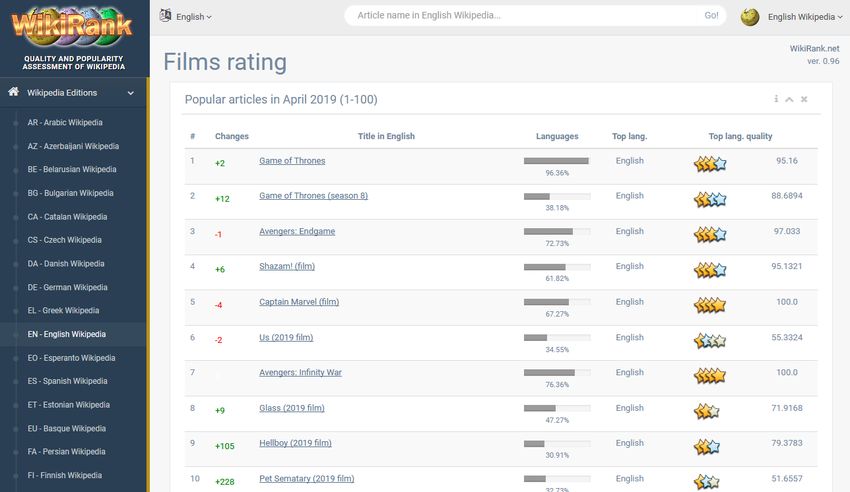The image size is (850, 492).
Task: Select FA - Persian Wikipedia
Action: pyautogui.click(x=67, y=452)
